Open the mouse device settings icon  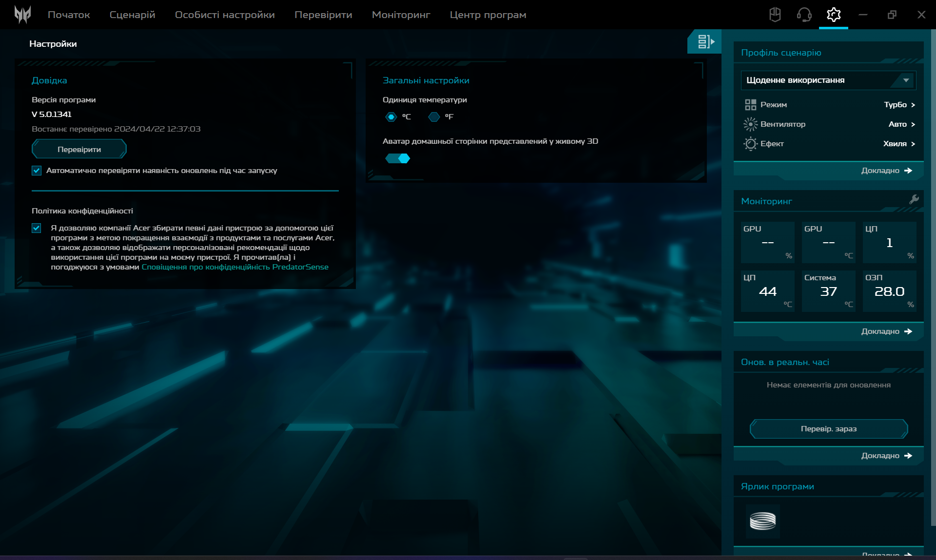pos(775,15)
